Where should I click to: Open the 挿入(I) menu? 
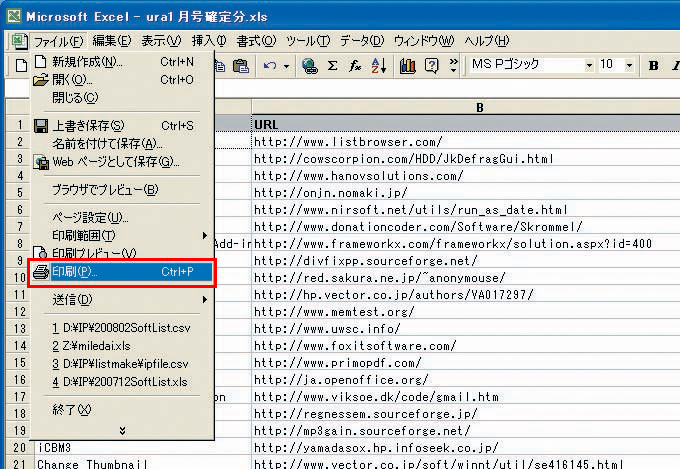pyautogui.click(x=209, y=41)
